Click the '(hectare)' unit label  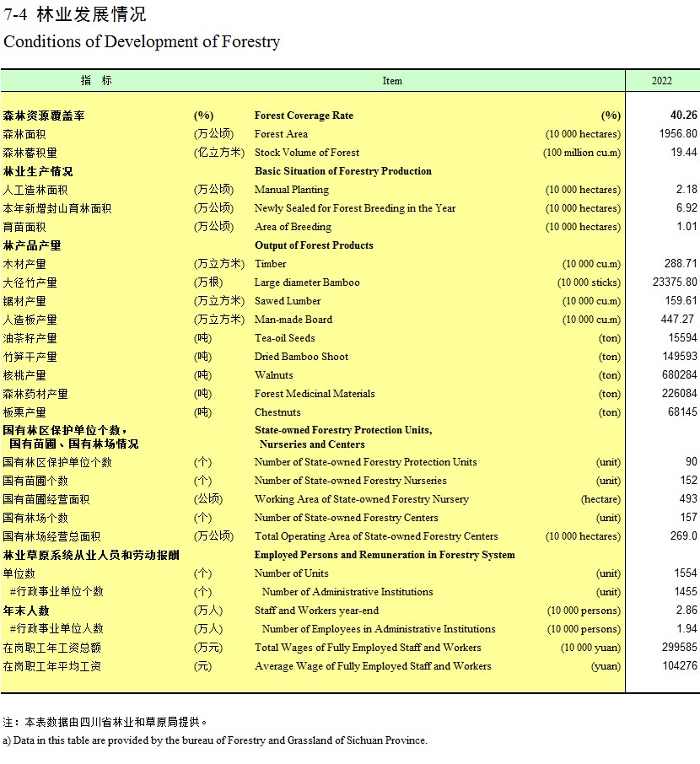click(601, 499)
